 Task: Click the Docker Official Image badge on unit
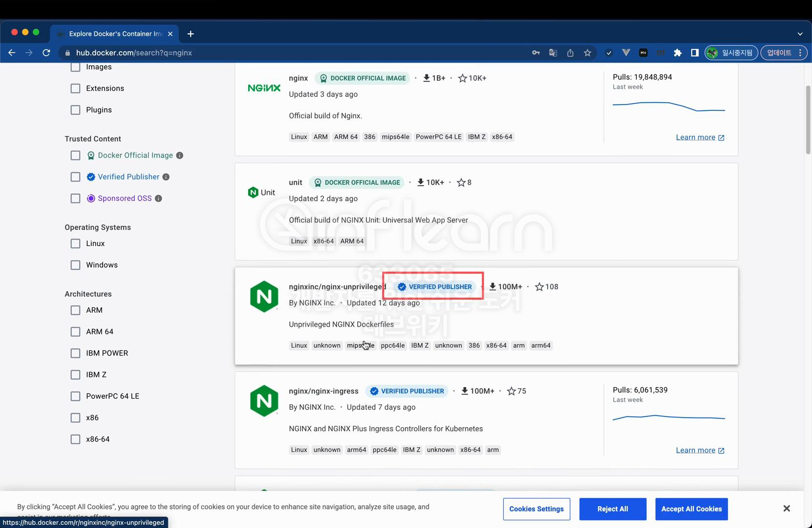(x=357, y=182)
